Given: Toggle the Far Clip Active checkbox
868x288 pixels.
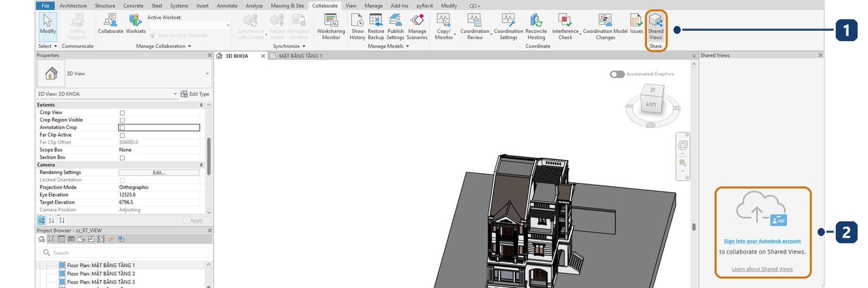Looking at the screenshot, I should (122, 135).
